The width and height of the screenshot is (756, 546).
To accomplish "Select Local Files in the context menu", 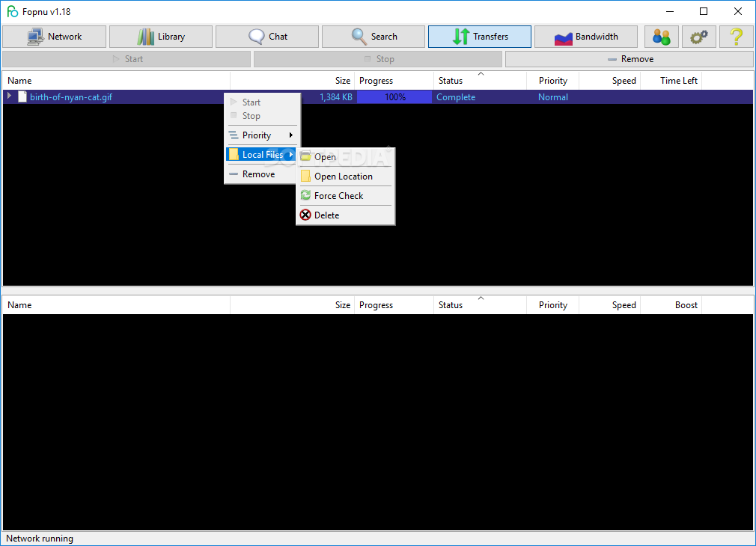I will click(260, 155).
